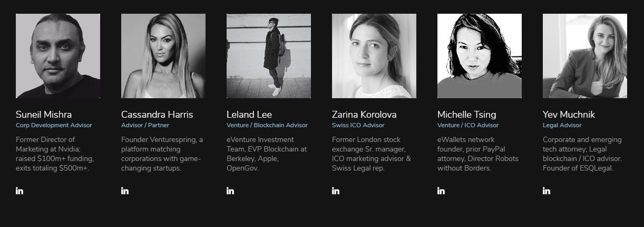Select the name Suneil Mishra
Screen dimensions: 644x227
[x=44, y=115]
